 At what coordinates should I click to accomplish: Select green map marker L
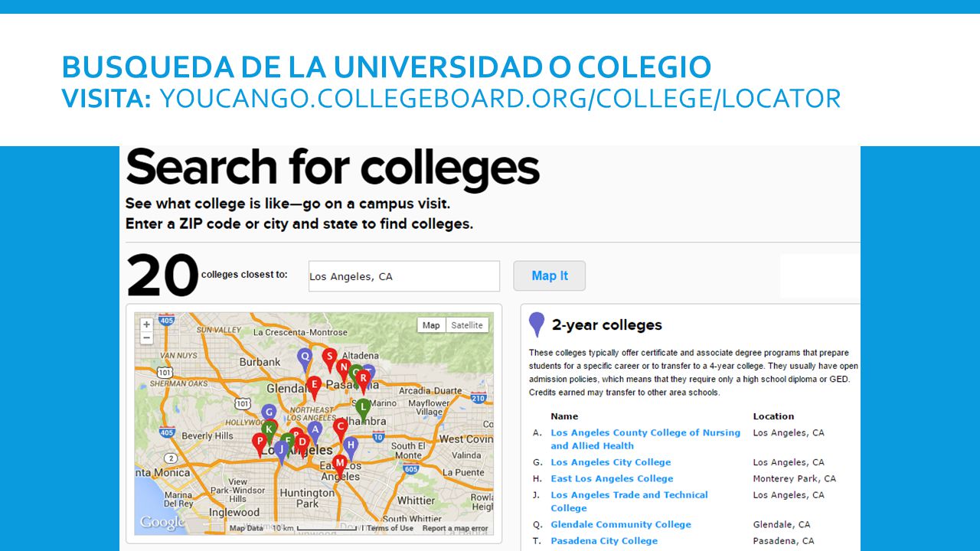pos(364,409)
